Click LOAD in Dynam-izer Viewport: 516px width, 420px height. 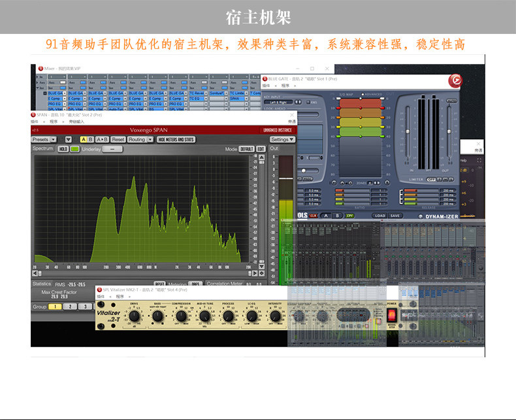pos(379,216)
